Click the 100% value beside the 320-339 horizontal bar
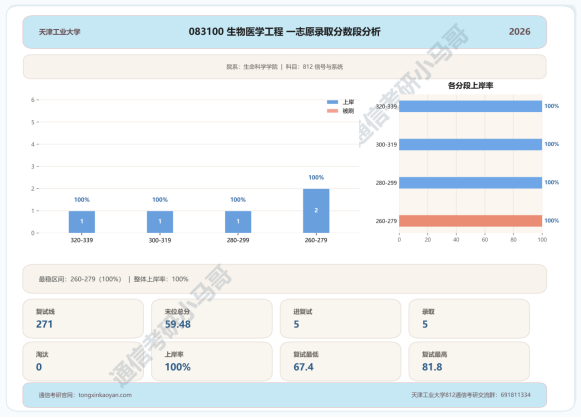This screenshot has width=581, height=418. coord(552,106)
